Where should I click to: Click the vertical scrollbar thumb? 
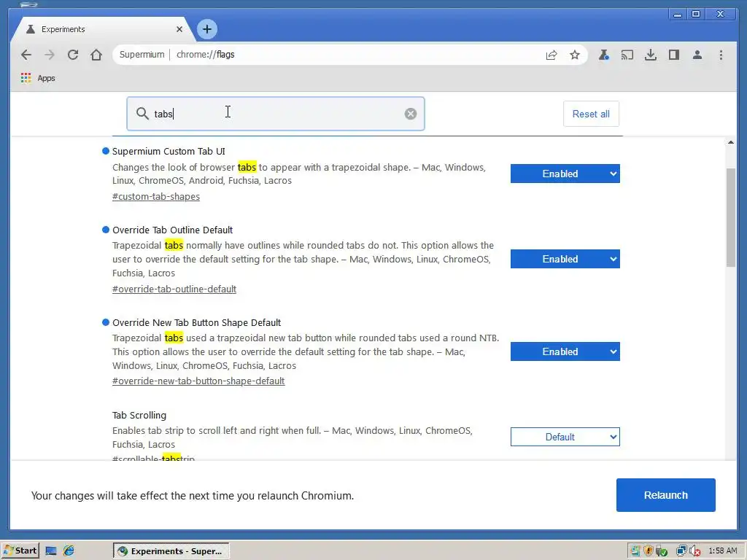click(x=731, y=217)
